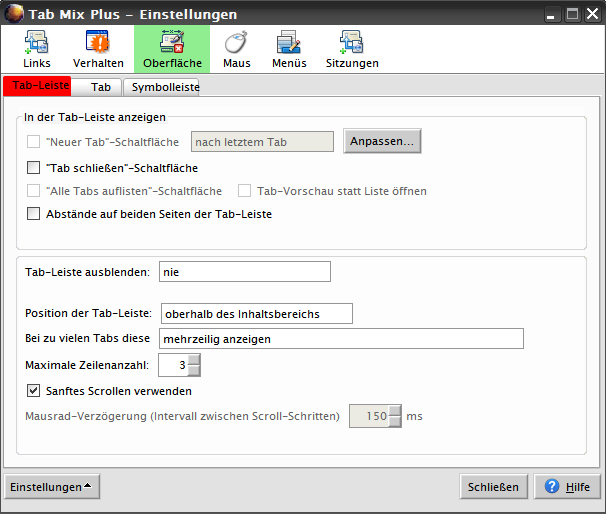Viewport: 606px width, 514px height.
Task: Open the "nach letztem Tab" dropdown
Action: [x=262, y=141]
